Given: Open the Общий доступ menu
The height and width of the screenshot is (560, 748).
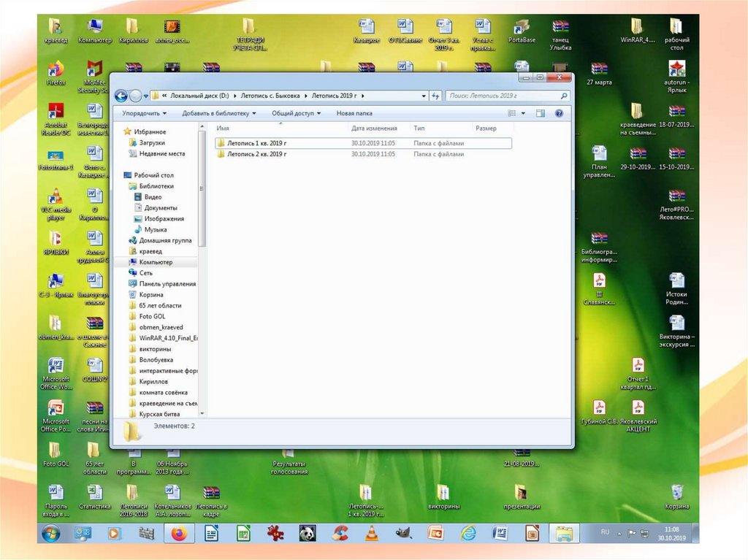Looking at the screenshot, I should pos(296,113).
